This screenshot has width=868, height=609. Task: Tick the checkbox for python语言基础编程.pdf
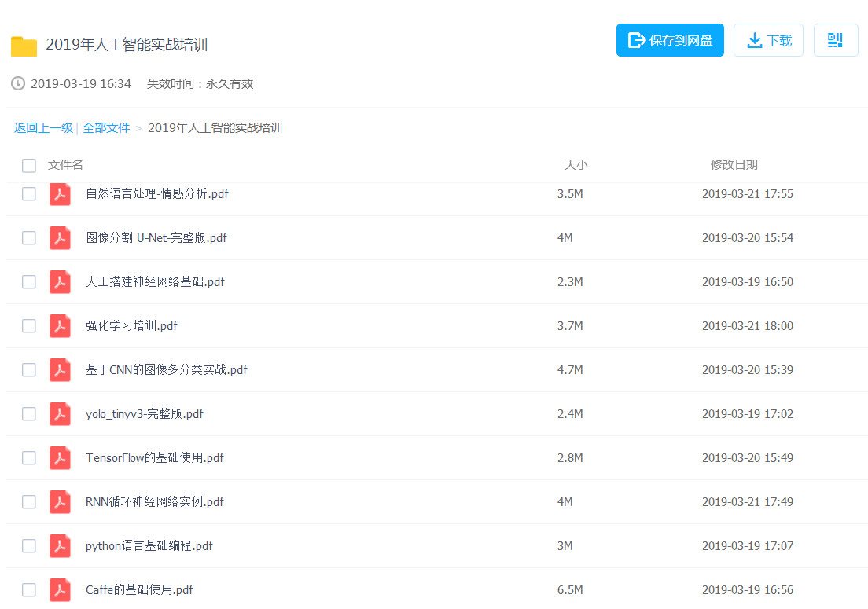pyautogui.click(x=29, y=546)
